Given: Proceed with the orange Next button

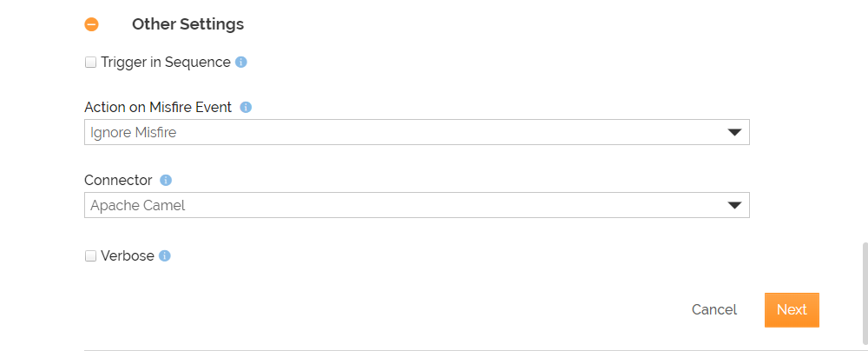Looking at the screenshot, I should [792, 309].
